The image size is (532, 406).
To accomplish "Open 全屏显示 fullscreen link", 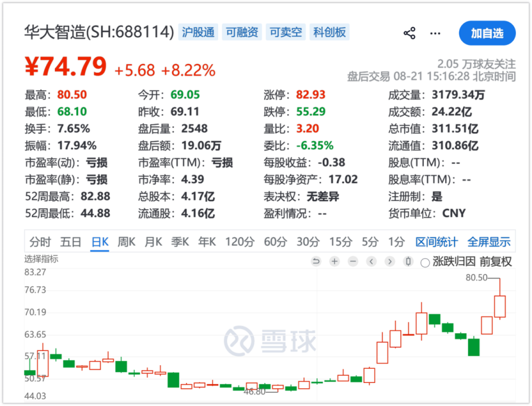I will pyautogui.click(x=489, y=242).
